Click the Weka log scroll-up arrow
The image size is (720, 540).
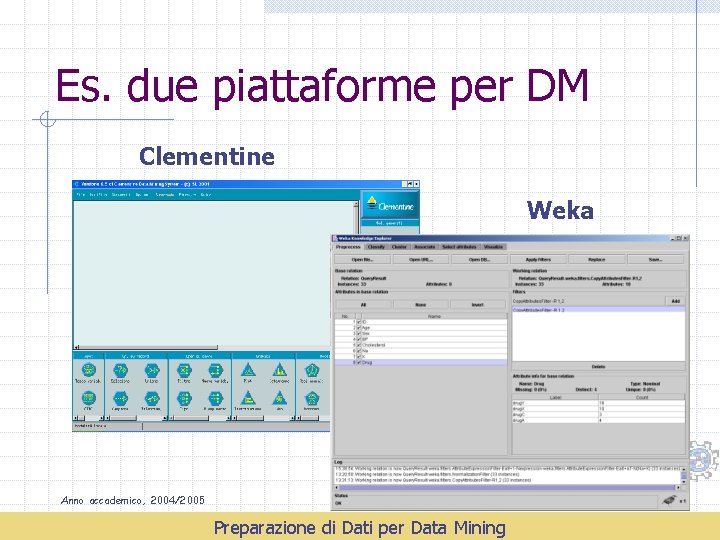(x=684, y=469)
